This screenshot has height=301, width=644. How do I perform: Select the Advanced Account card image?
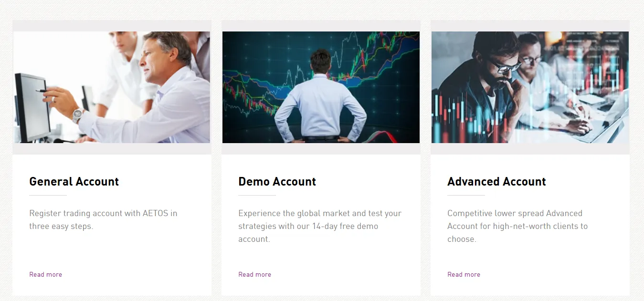click(530, 87)
